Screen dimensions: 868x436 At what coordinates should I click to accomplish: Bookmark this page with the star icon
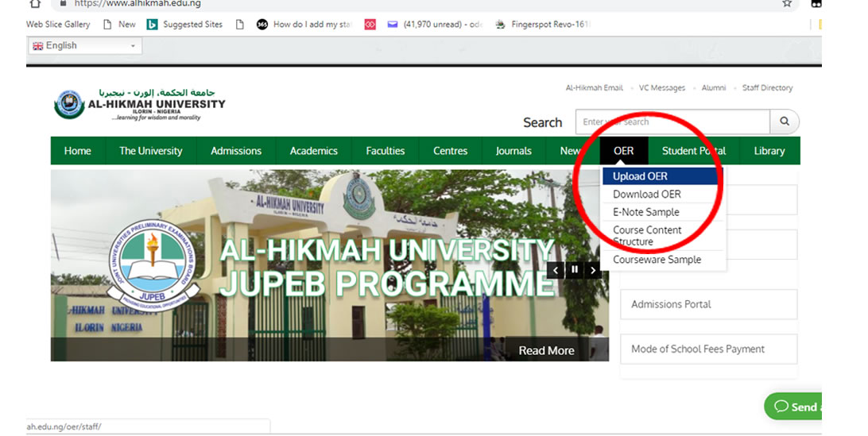coord(787,3)
